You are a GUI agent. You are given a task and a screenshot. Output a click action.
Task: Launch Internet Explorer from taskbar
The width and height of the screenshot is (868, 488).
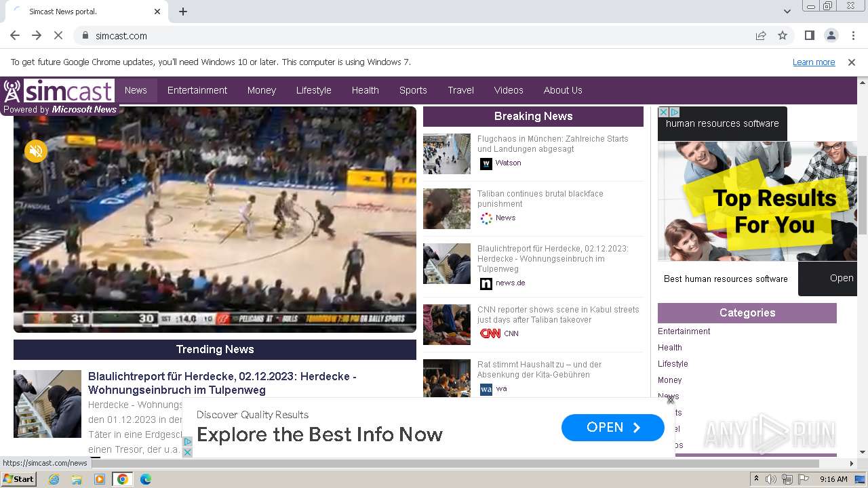point(54,479)
